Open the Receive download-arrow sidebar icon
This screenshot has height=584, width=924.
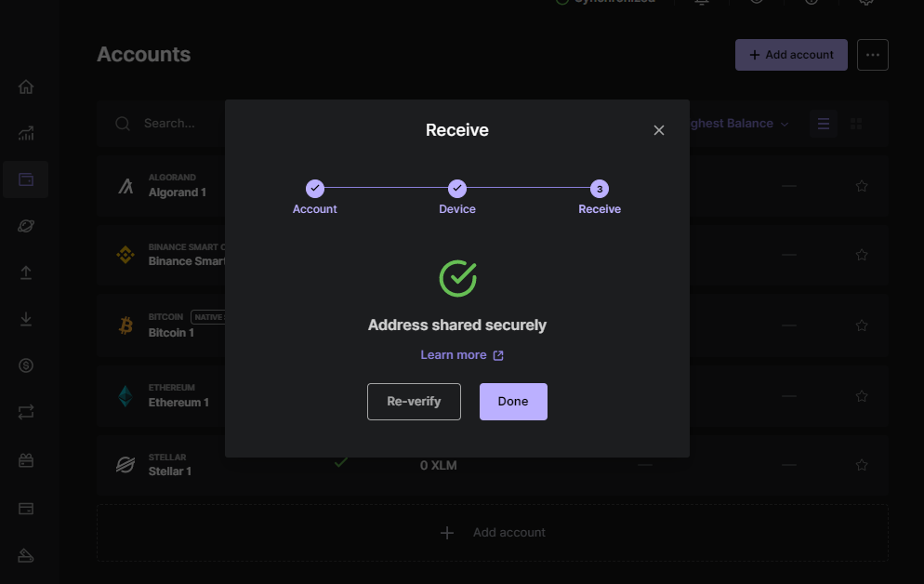[26, 319]
